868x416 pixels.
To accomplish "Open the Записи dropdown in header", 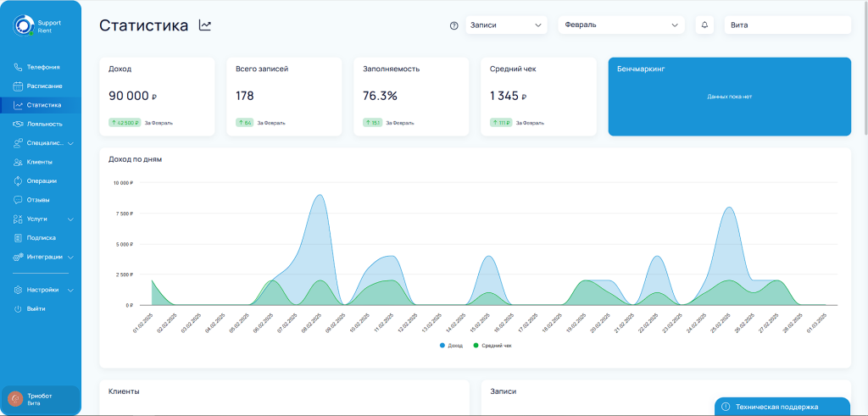I will [x=506, y=25].
